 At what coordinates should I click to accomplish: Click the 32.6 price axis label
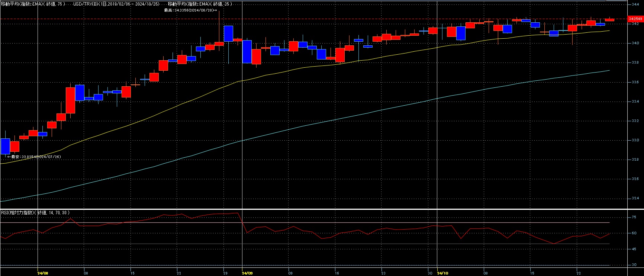coord(635,179)
